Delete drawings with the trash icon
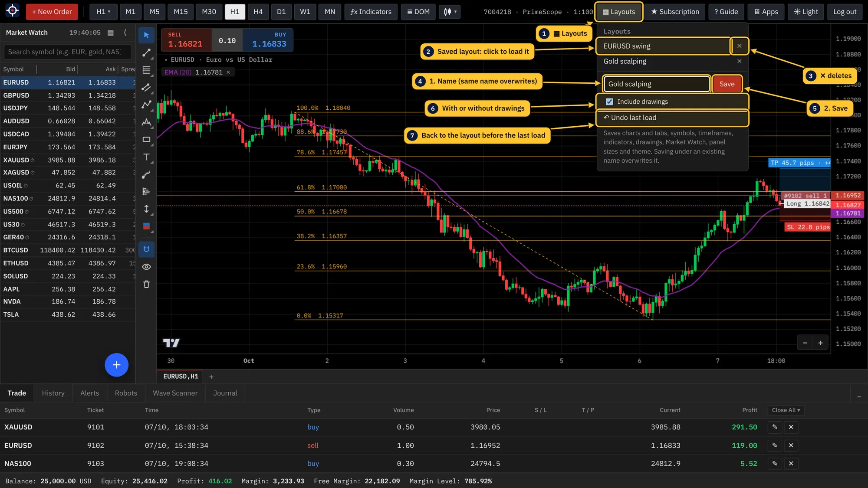Screen dimensions: 868x488 [147, 284]
